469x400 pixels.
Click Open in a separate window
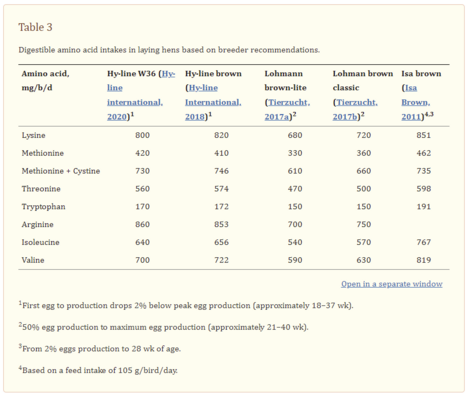392,284
